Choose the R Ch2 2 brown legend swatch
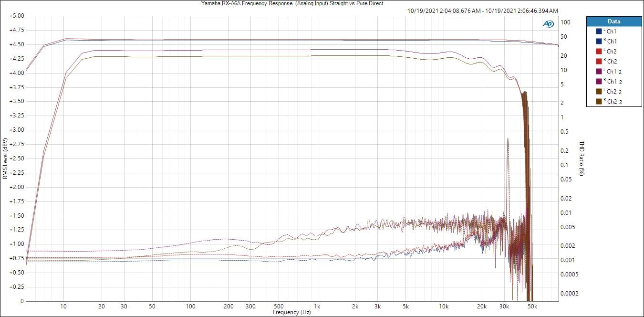This screenshot has width=644, height=317. coord(599,102)
